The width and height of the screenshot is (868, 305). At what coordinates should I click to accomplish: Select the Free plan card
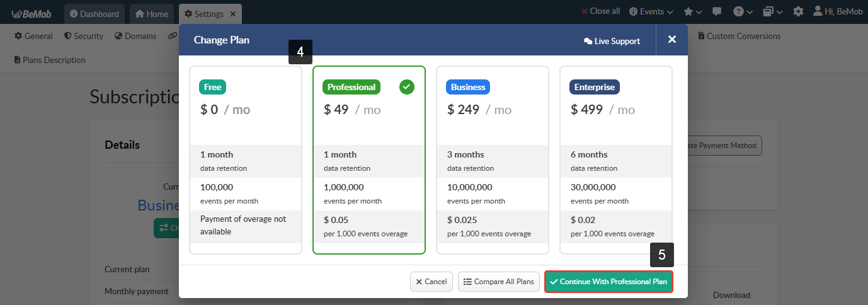coord(246,160)
